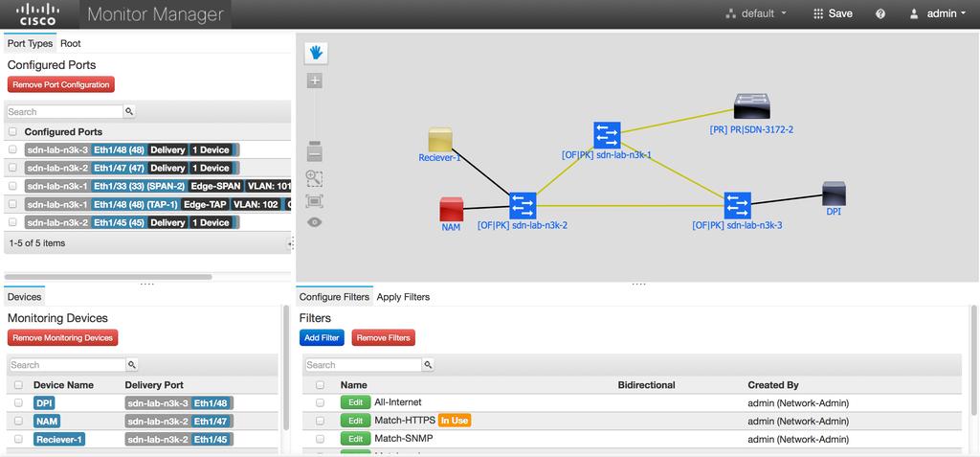
Task: Focus the Monitoring Devices search field
Action: click(x=68, y=364)
